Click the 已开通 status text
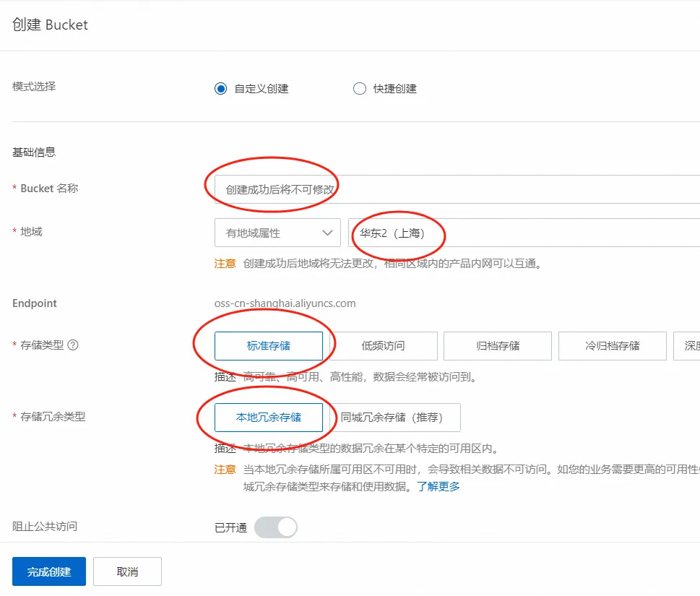 (x=230, y=527)
